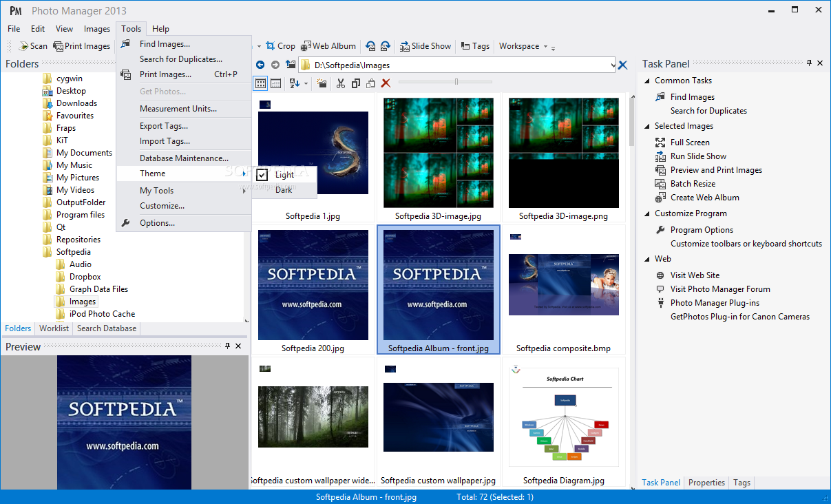Expand the My Tools submenu
Screen dimensions: 831x504
[x=184, y=191]
